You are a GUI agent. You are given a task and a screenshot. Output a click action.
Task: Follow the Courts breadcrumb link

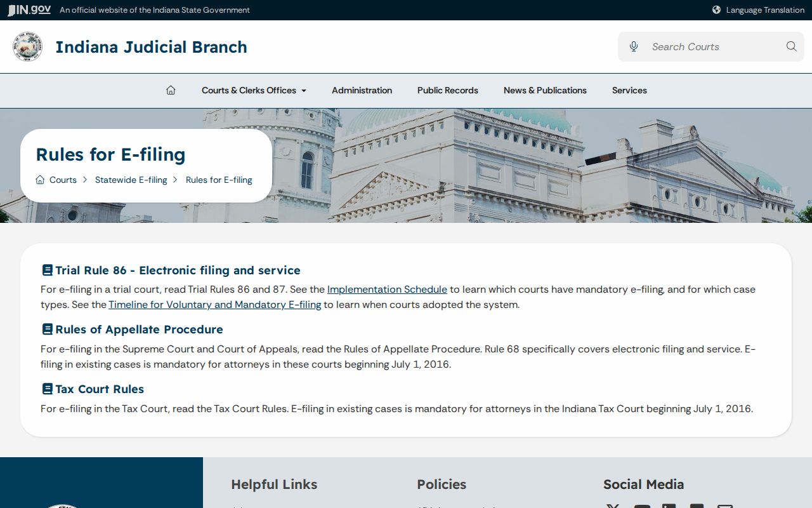(x=63, y=180)
